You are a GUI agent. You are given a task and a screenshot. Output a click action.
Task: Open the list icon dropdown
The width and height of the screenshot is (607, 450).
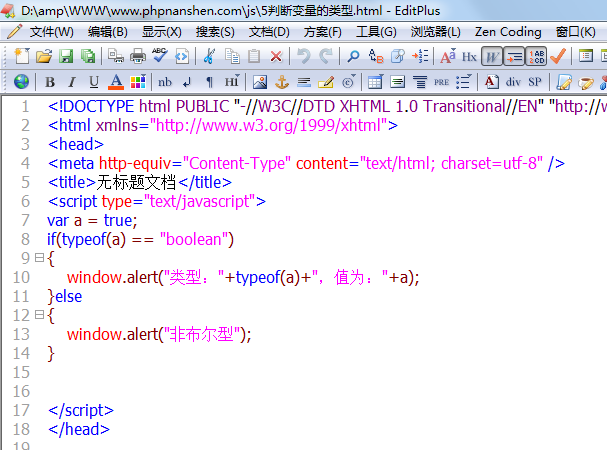463,82
